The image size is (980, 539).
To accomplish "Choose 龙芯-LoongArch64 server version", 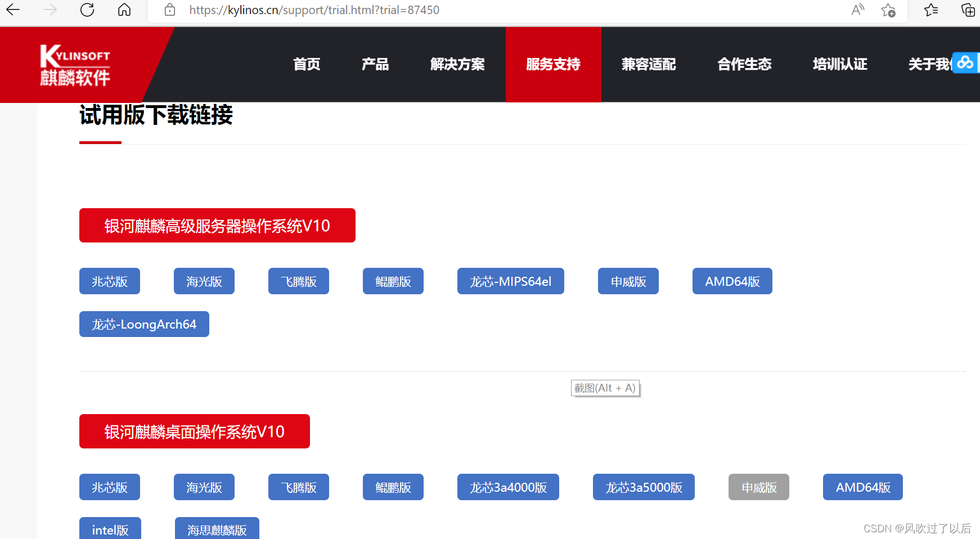I will (x=144, y=324).
